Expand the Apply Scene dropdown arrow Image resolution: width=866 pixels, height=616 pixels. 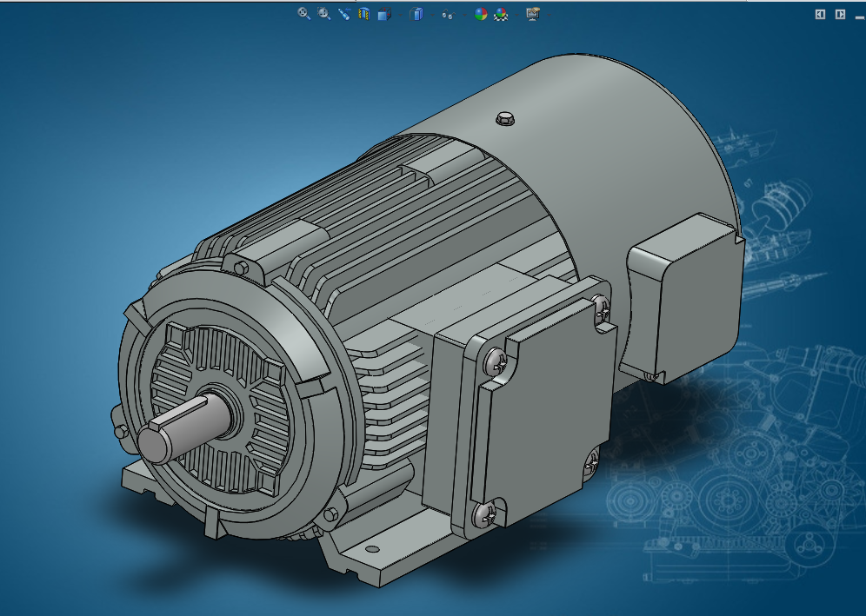click(x=516, y=15)
